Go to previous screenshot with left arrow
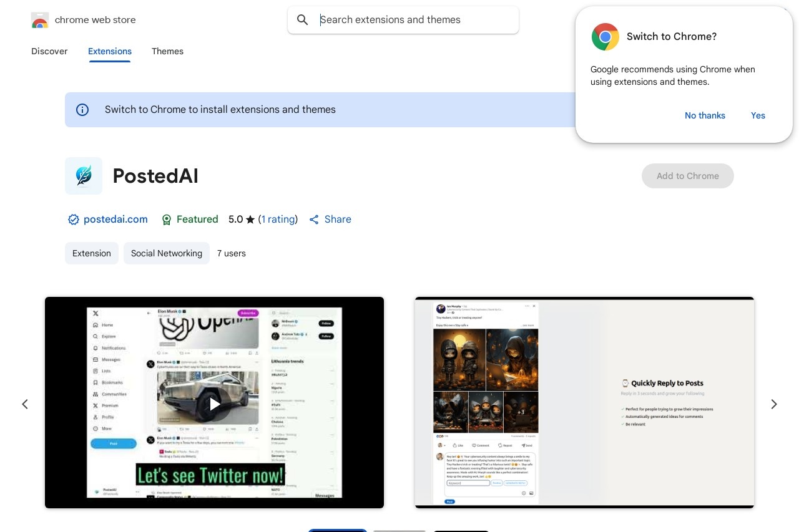Screen dimensions: 799x532 coord(25,404)
